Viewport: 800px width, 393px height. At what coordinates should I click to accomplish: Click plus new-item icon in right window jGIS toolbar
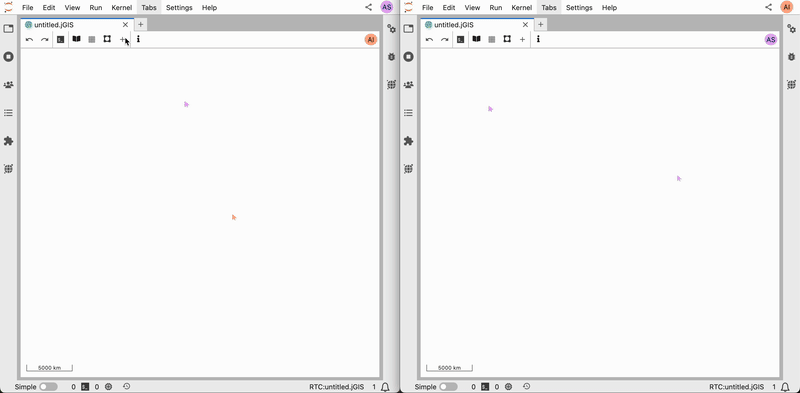(x=522, y=39)
